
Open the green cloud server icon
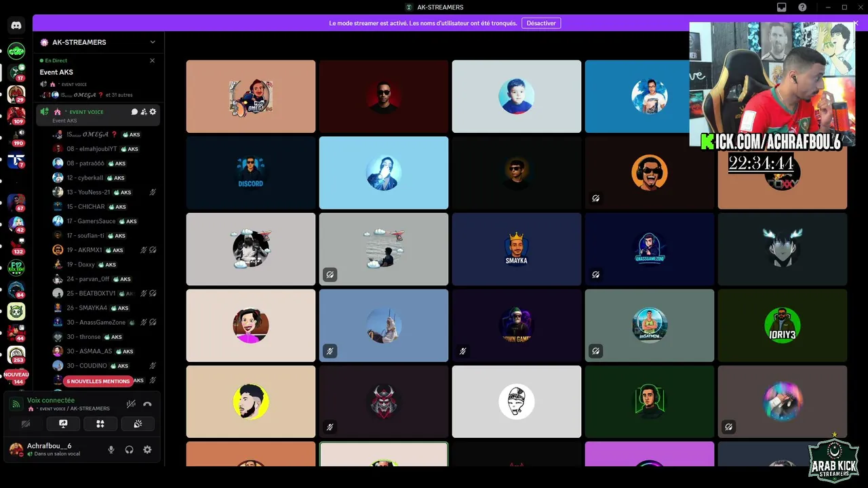click(x=16, y=51)
